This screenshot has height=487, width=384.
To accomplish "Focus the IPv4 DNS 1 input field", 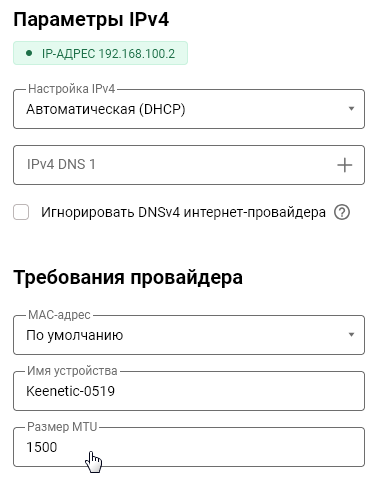I will point(189,165).
